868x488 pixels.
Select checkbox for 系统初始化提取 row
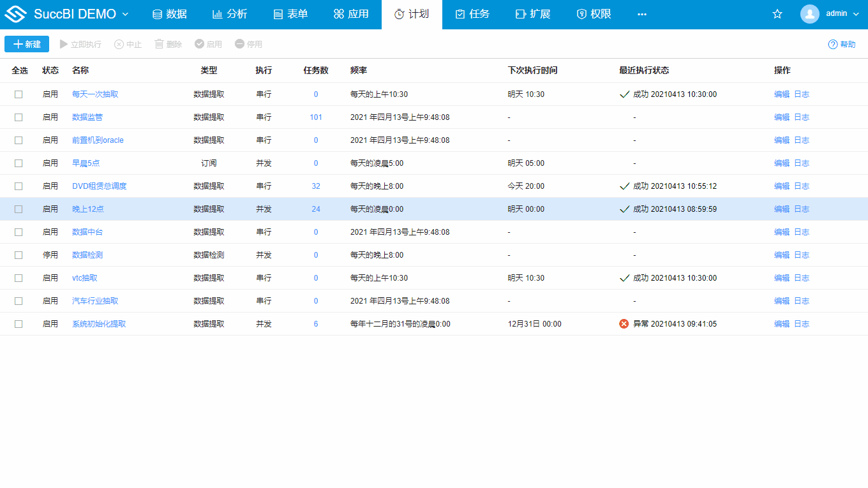[x=19, y=324]
